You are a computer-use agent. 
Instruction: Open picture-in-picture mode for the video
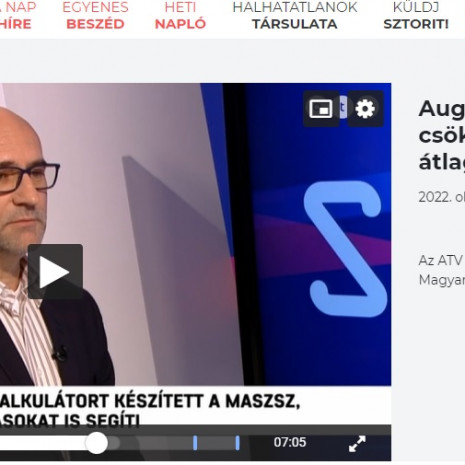tap(321, 109)
